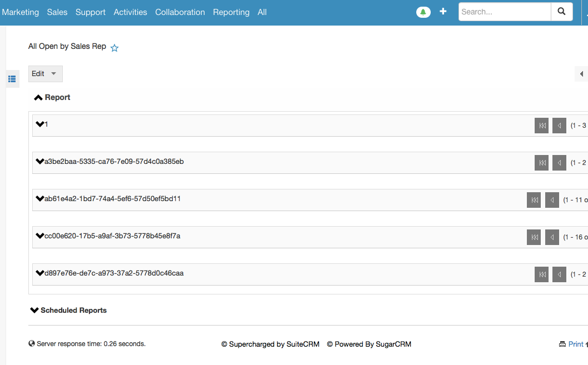
Task: Run search with the magnifier button
Action: pos(561,12)
